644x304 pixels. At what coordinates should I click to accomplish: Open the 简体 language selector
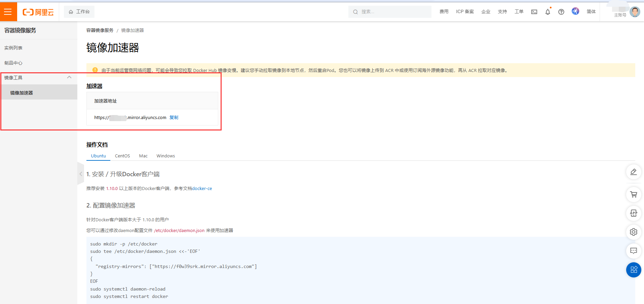coord(591,11)
